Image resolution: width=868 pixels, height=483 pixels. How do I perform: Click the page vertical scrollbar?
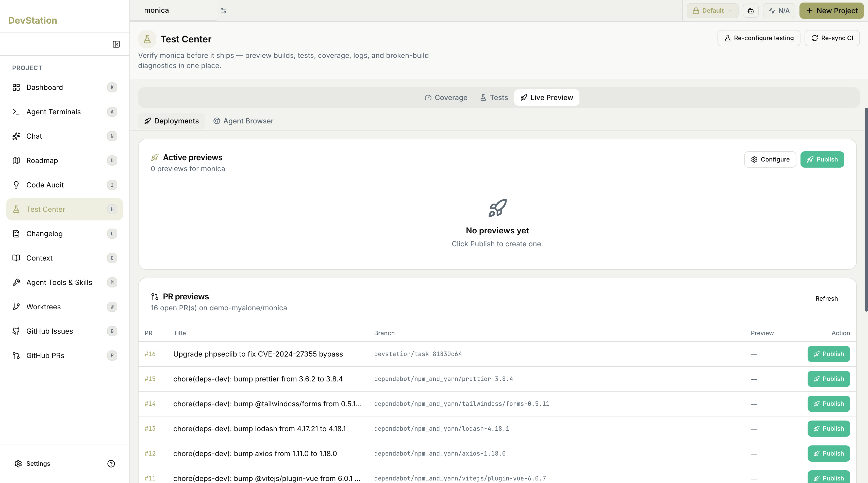click(x=866, y=209)
